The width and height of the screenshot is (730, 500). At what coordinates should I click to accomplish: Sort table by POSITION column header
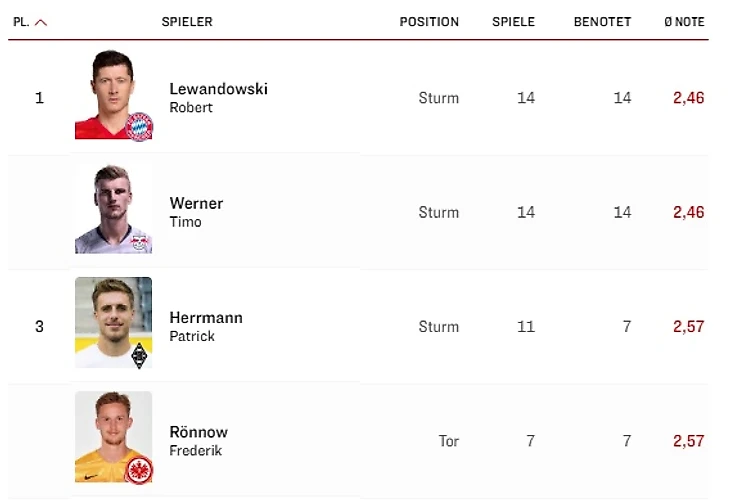coord(429,22)
